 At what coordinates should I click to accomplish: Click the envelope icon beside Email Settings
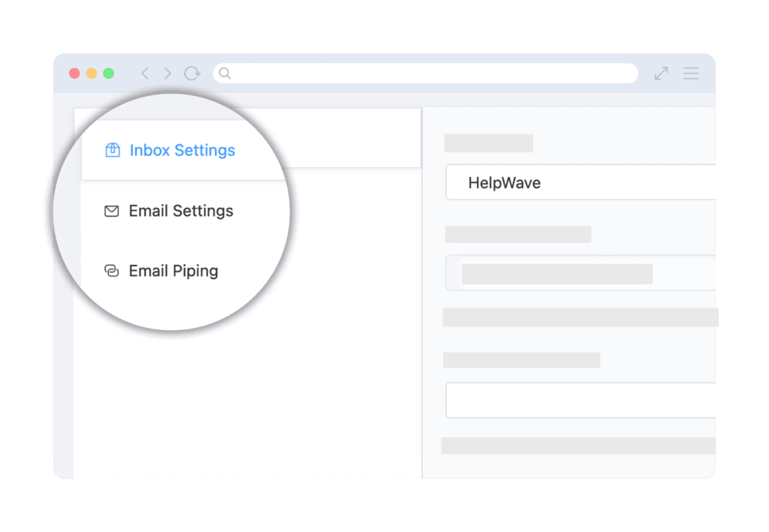pyautogui.click(x=110, y=211)
